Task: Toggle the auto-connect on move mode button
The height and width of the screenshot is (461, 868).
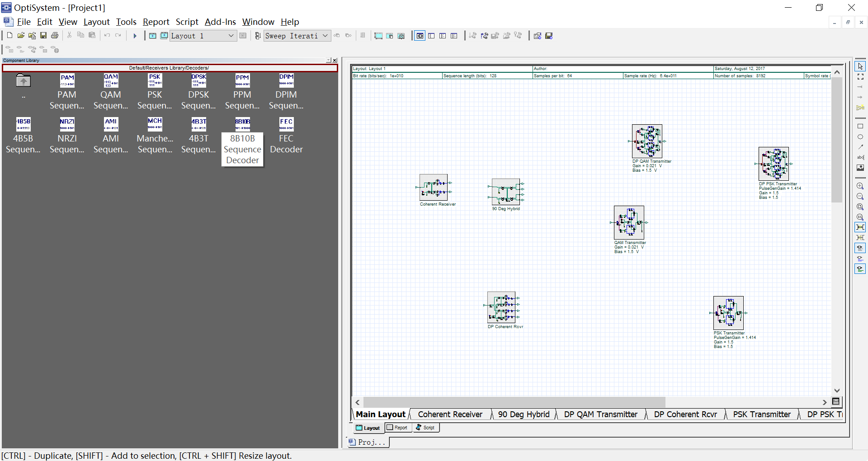Action: coord(860,238)
